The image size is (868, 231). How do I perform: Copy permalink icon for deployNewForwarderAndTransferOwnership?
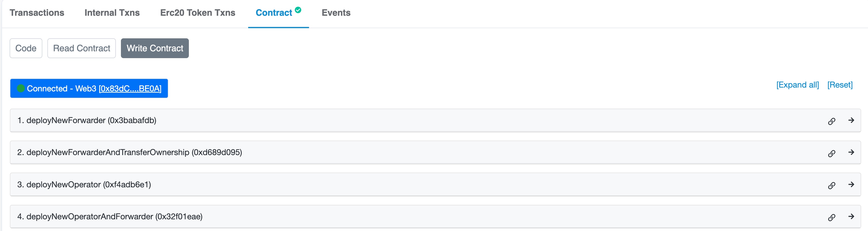click(x=831, y=153)
